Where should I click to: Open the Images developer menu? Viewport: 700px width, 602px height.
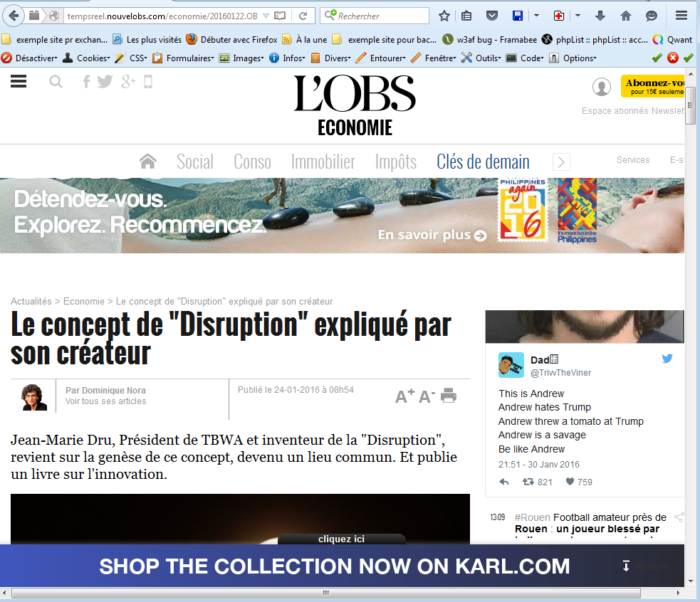(x=242, y=58)
